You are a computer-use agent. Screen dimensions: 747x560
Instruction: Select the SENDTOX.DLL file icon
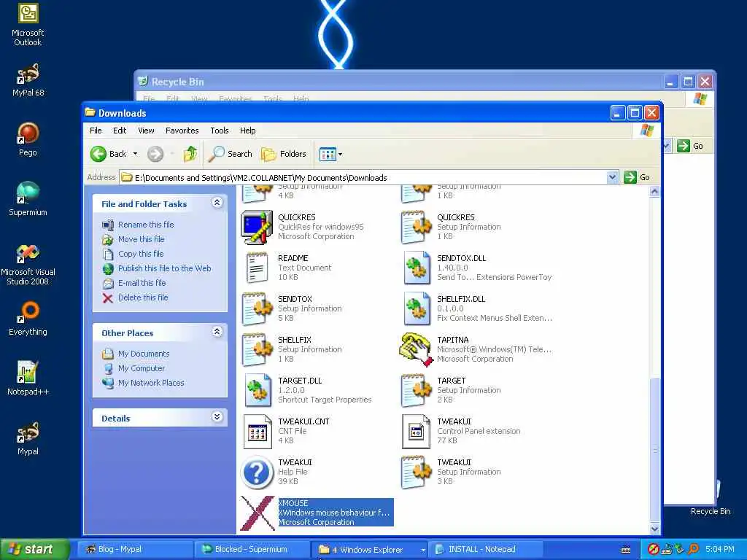point(416,268)
